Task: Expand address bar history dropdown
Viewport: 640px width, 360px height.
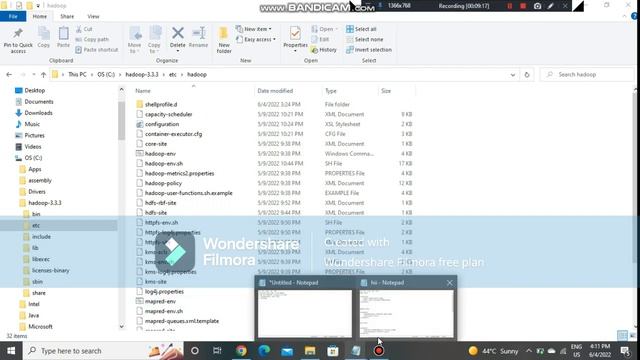Action: coord(513,75)
